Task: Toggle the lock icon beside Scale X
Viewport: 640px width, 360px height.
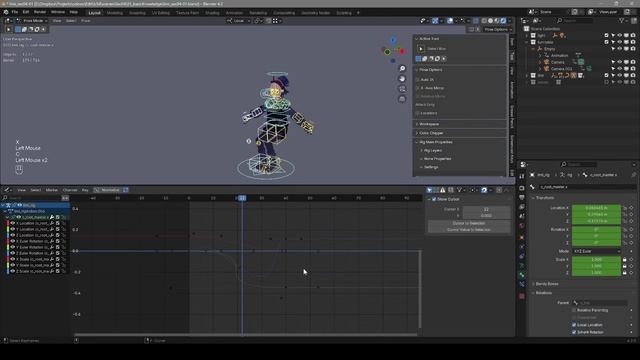Action: pos(624,260)
